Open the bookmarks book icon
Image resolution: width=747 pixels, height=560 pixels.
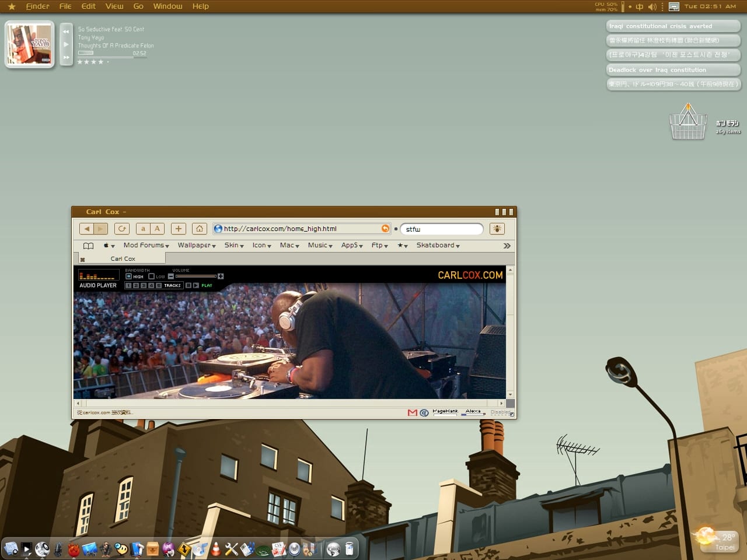coord(88,246)
